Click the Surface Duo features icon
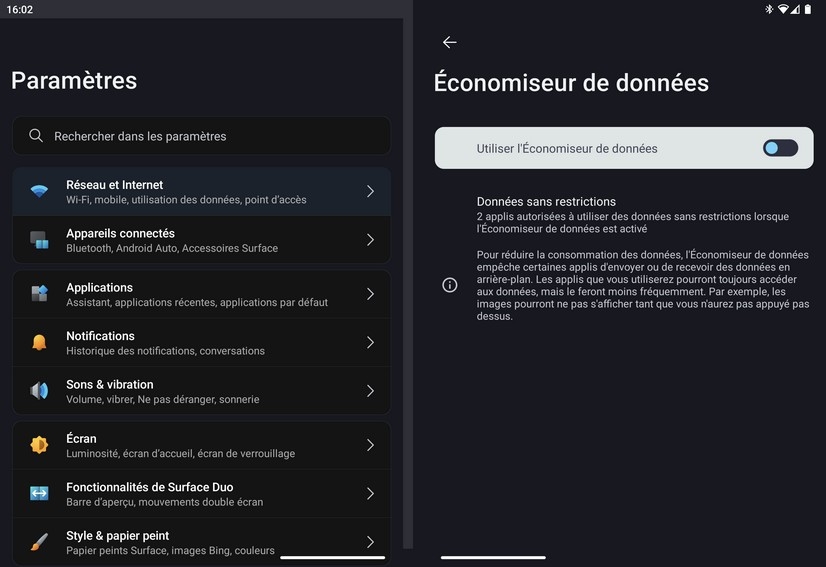The width and height of the screenshot is (826, 567). click(39, 493)
